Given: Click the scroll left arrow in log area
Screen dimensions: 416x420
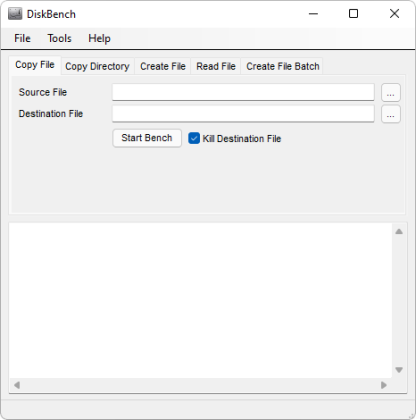Looking at the screenshot, I should click(17, 385).
